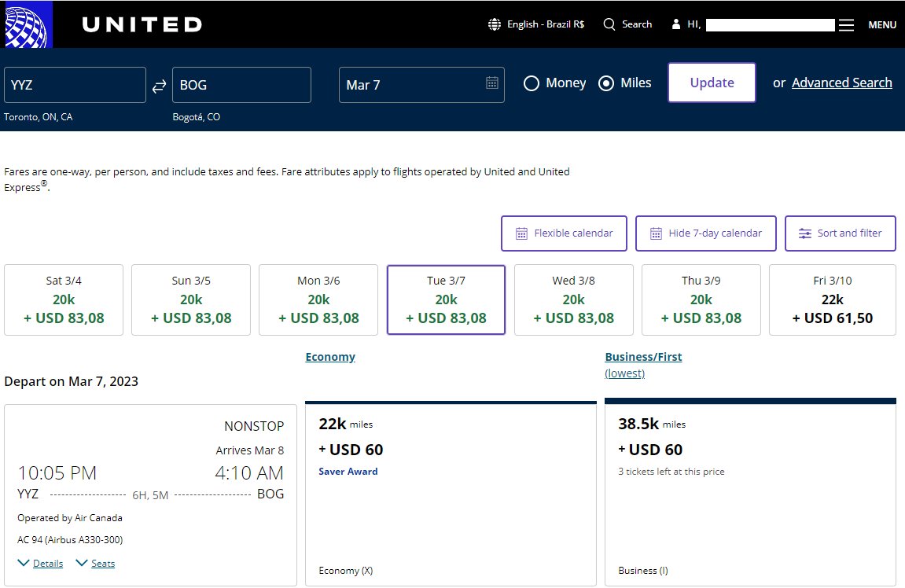Viewport: 905px width, 588px height.
Task: Select the Mon 3/6 date tab
Action: [318, 300]
